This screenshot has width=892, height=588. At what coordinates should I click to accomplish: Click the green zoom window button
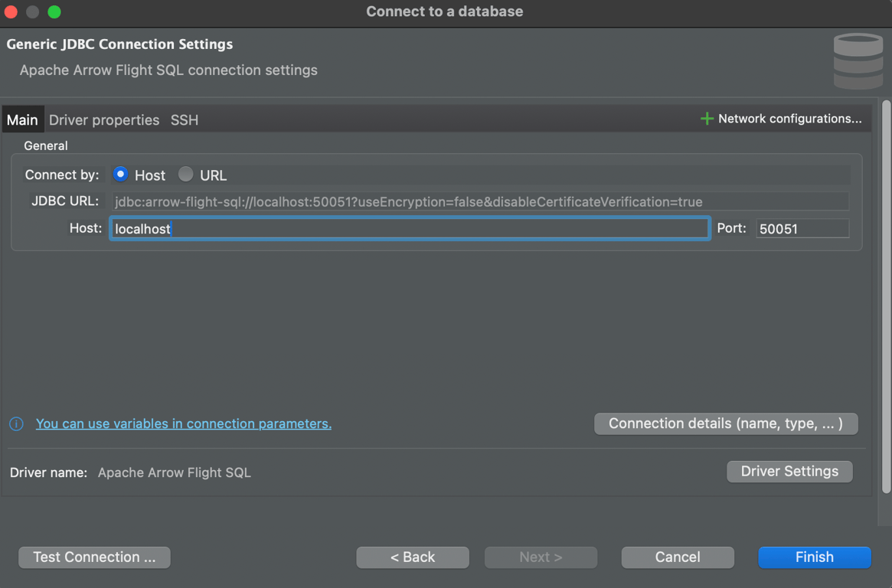coord(54,12)
